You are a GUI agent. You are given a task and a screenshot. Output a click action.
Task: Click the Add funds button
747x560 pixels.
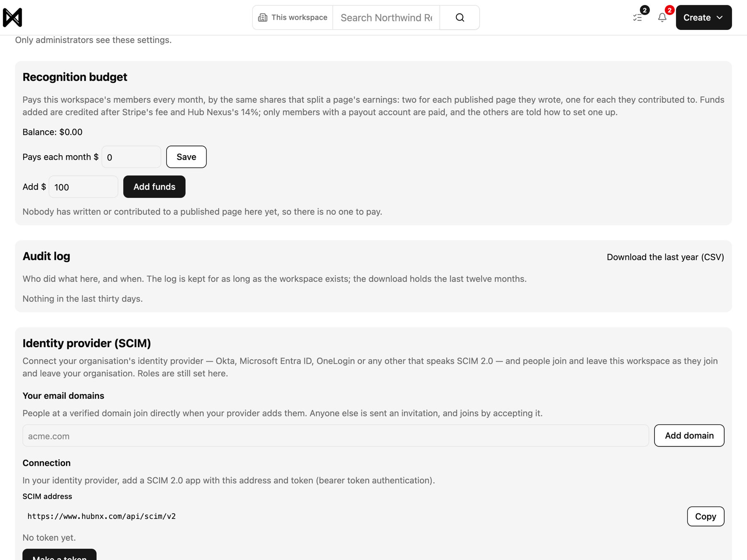point(154,187)
